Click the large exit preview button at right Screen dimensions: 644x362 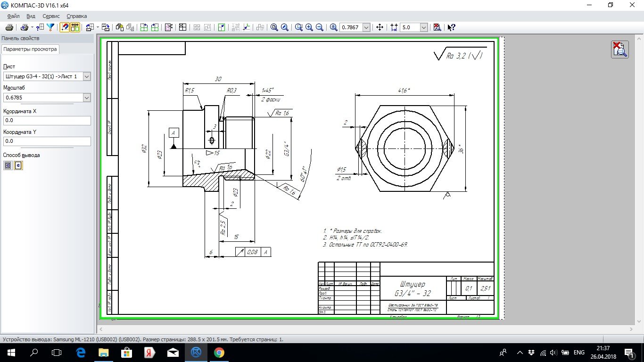tap(619, 49)
